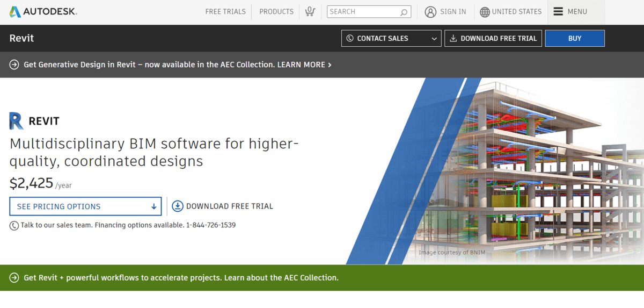Click the phone number 1-844-726-1539
This screenshot has width=644, height=308.
pyautogui.click(x=211, y=225)
